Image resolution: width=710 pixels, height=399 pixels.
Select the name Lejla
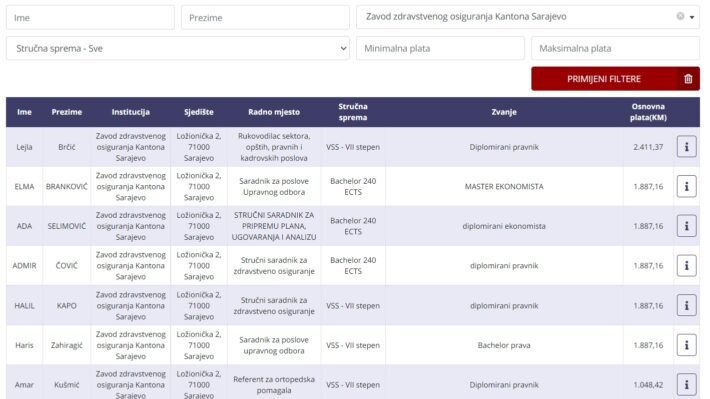[x=24, y=147]
